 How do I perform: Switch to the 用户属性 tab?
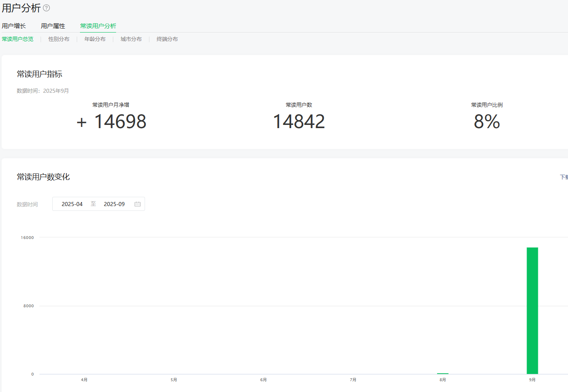(53, 26)
